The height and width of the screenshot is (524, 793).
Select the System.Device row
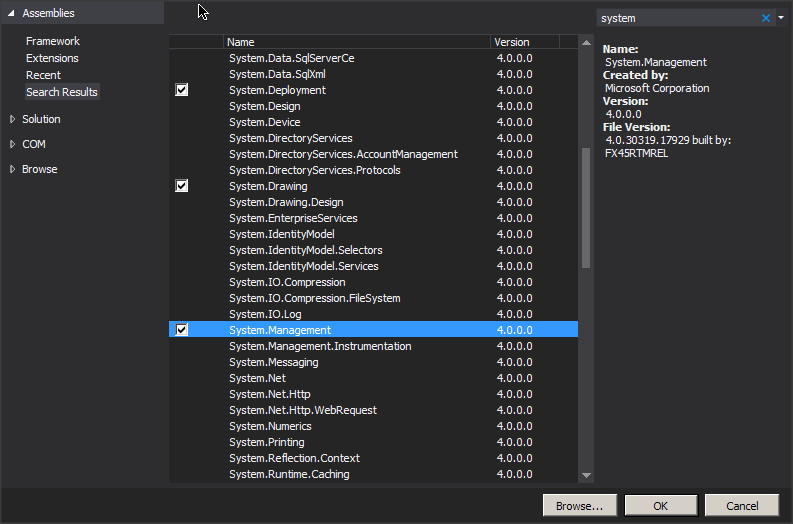(373, 122)
